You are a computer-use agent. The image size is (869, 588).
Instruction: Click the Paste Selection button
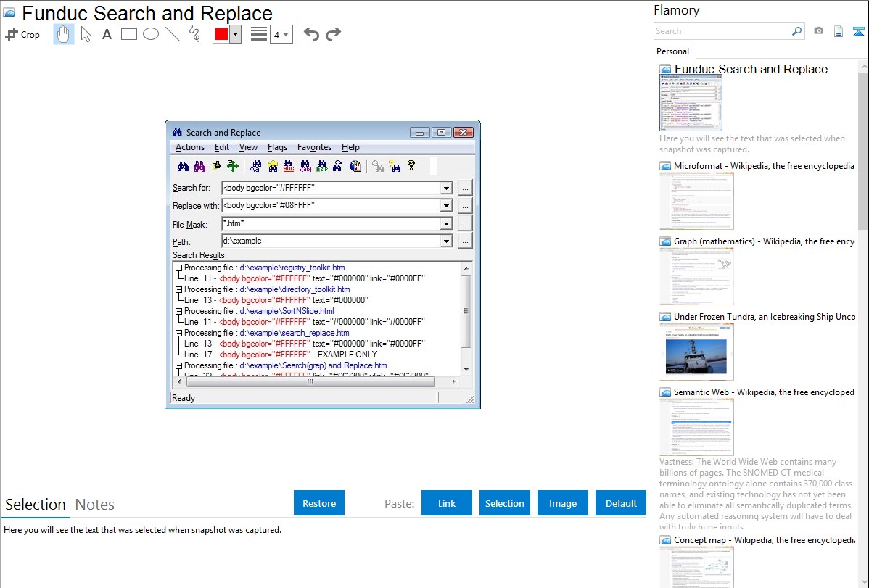(x=505, y=503)
